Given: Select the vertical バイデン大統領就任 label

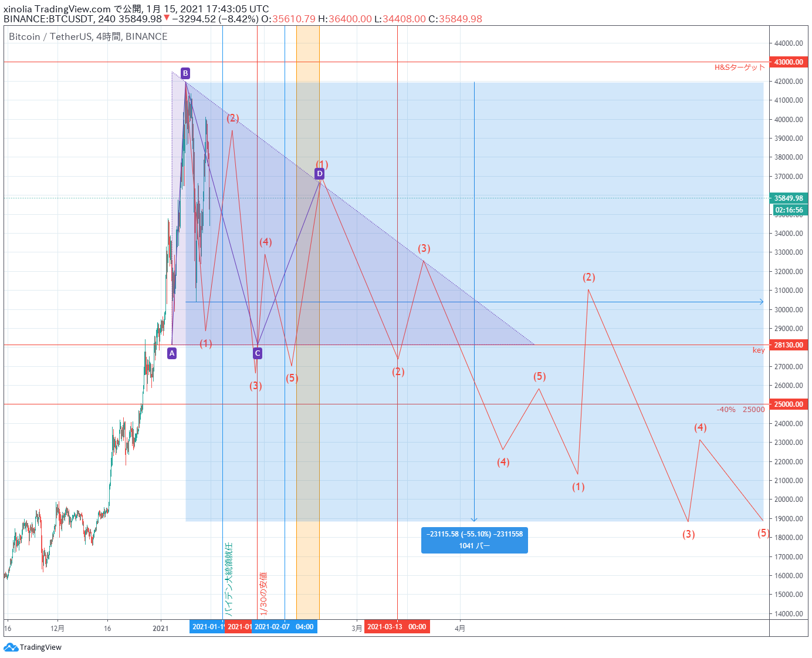Looking at the screenshot, I should click(x=229, y=579).
